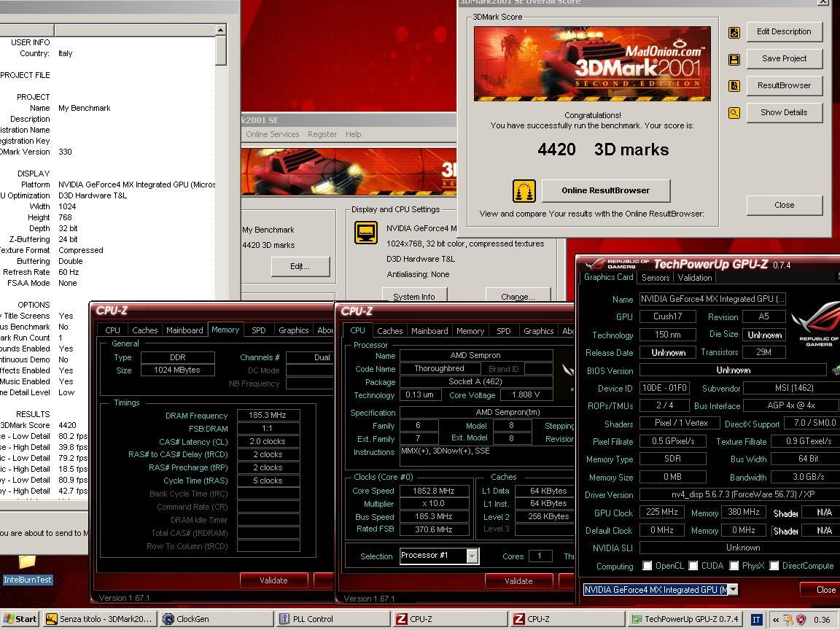Click Validate in the right CPU-Z window

tap(518, 580)
